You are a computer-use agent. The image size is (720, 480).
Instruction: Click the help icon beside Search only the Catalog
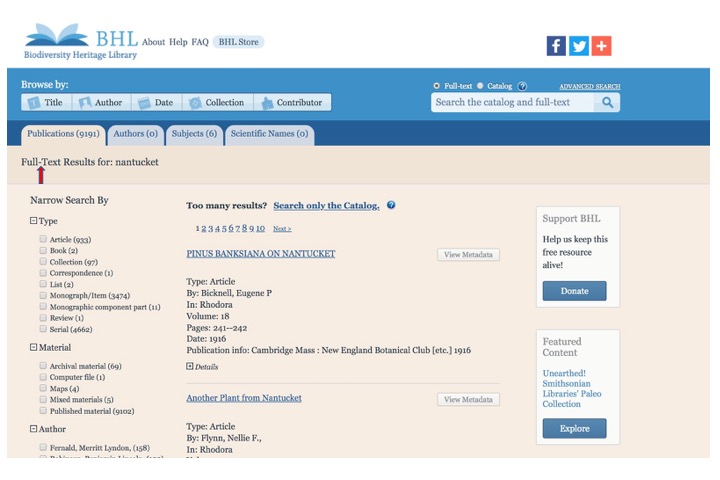391,205
